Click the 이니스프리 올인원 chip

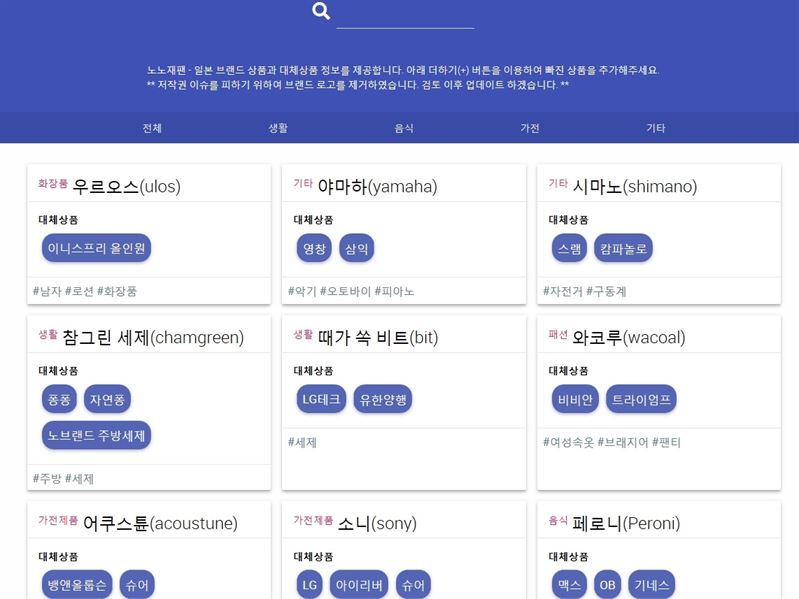96,248
